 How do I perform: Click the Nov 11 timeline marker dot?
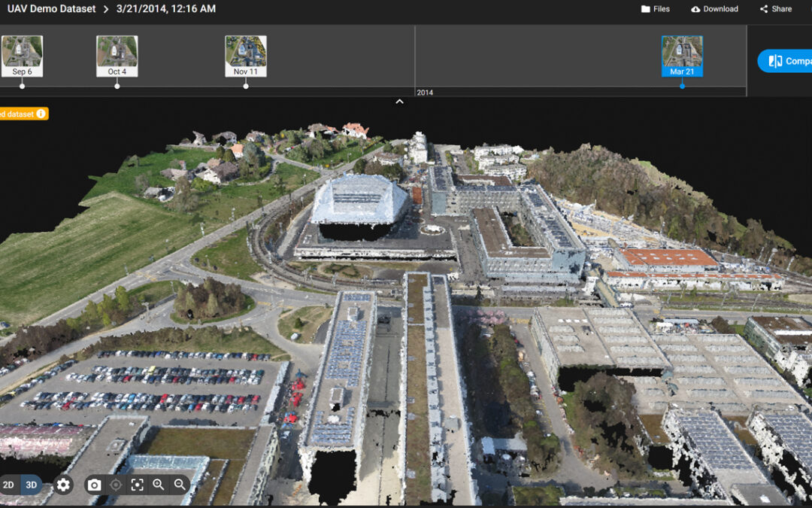click(x=244, y=86)
